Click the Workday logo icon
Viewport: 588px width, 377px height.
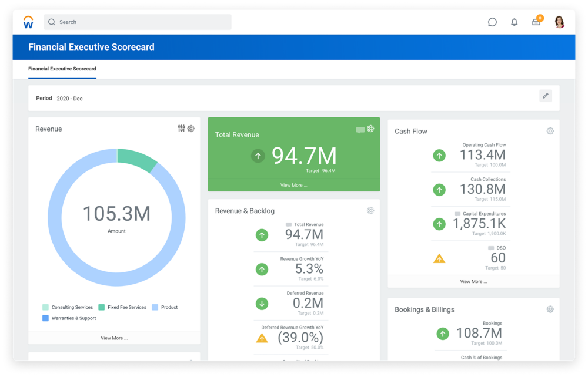(x=28, y=22)
